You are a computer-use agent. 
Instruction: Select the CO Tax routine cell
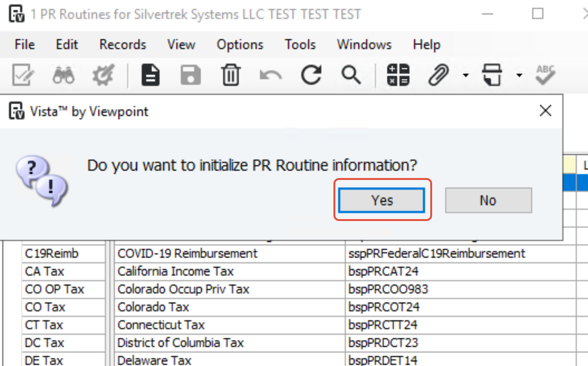(x=64, y=307)
